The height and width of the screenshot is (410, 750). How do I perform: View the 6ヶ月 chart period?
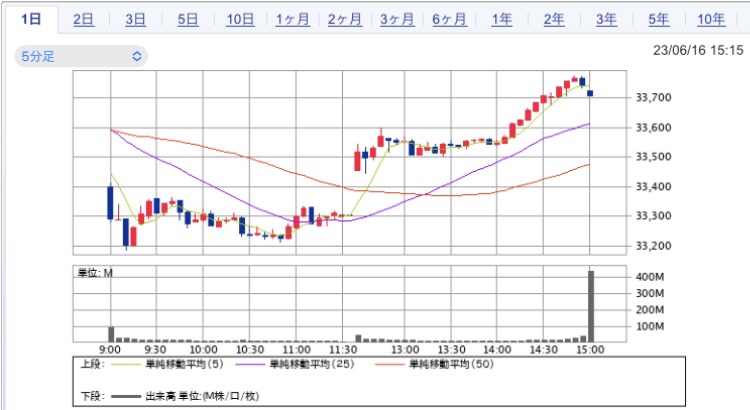pos(449,20)
